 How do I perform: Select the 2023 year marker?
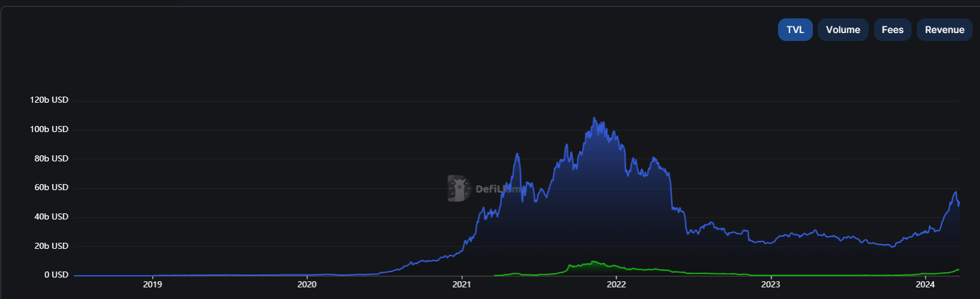point(770,284)
